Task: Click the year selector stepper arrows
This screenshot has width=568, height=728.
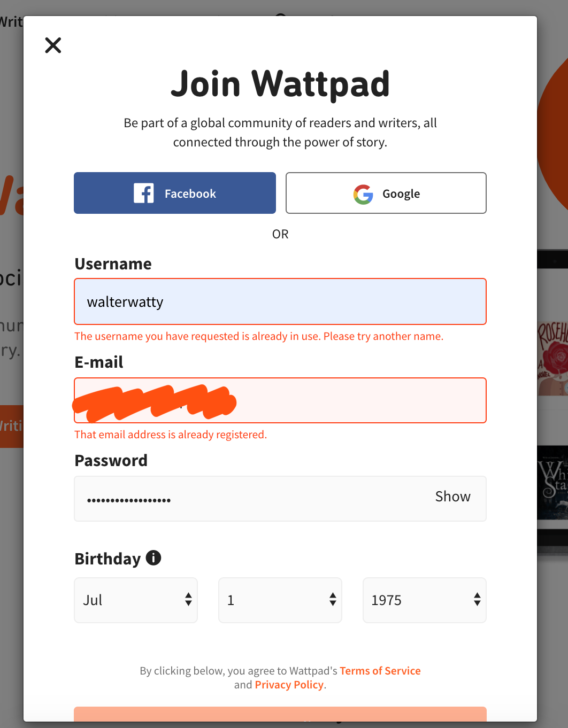Action: pyautogui.click(x=477, y=600)
